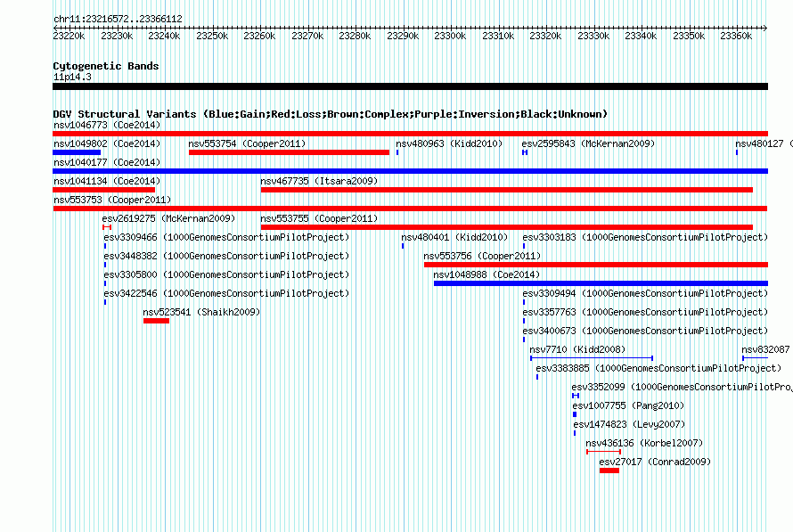Click the 23270k ruler tick label
Image resolution: width=793 pixels, height=532 pixels.
coord(307,36)
